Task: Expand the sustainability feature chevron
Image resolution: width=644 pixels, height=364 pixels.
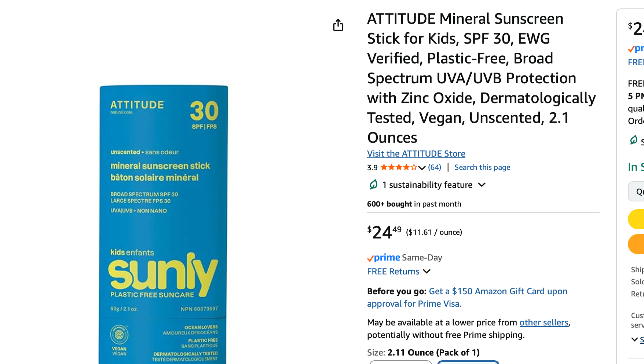Action: point(482,185)
